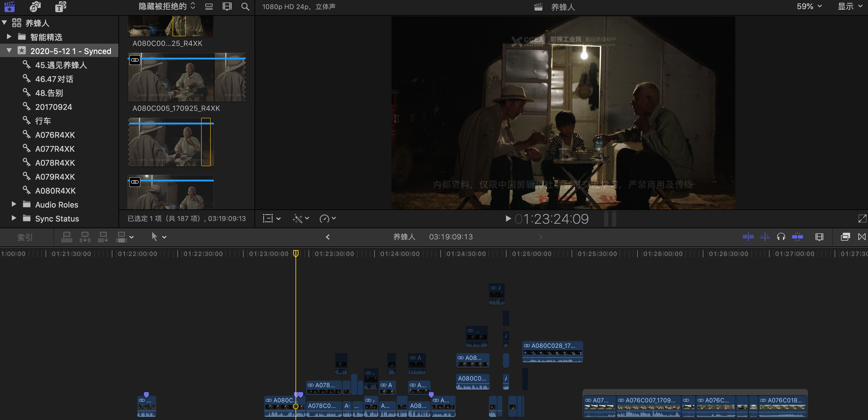The image size is (868, 420).
Task: Select the A080C005_170925_R4XK clip thumbnail
Action: pos(187,77)
